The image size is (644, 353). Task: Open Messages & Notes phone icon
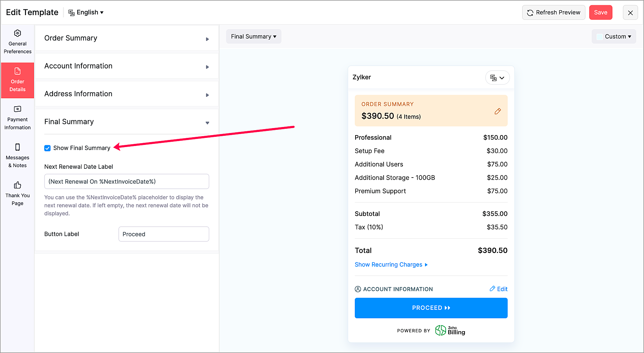18,147
